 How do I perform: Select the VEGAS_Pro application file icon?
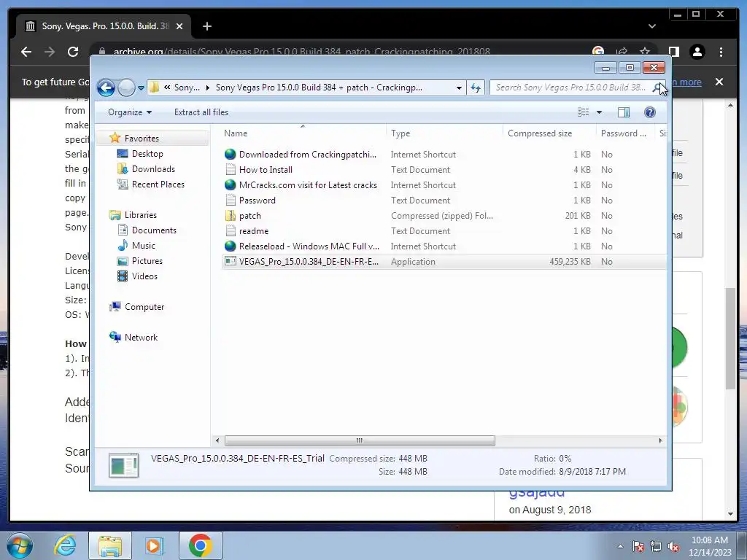click(x=230, y=262)
